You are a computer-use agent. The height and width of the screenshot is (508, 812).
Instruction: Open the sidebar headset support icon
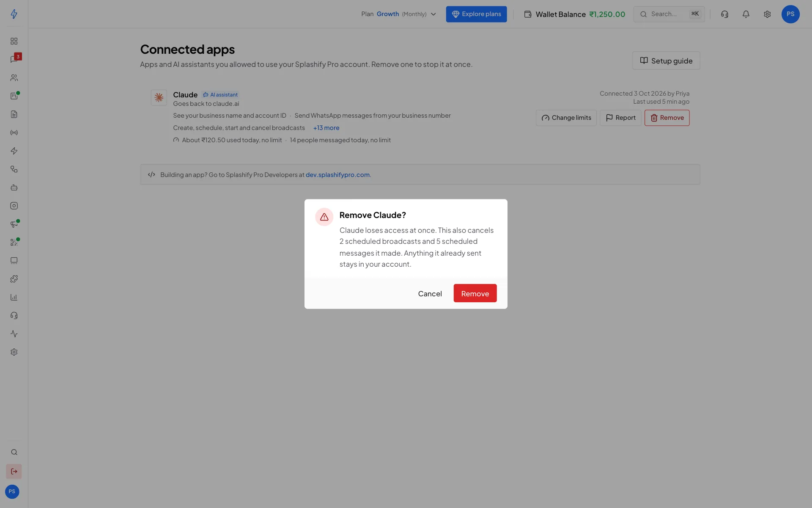tap(14, 315)
